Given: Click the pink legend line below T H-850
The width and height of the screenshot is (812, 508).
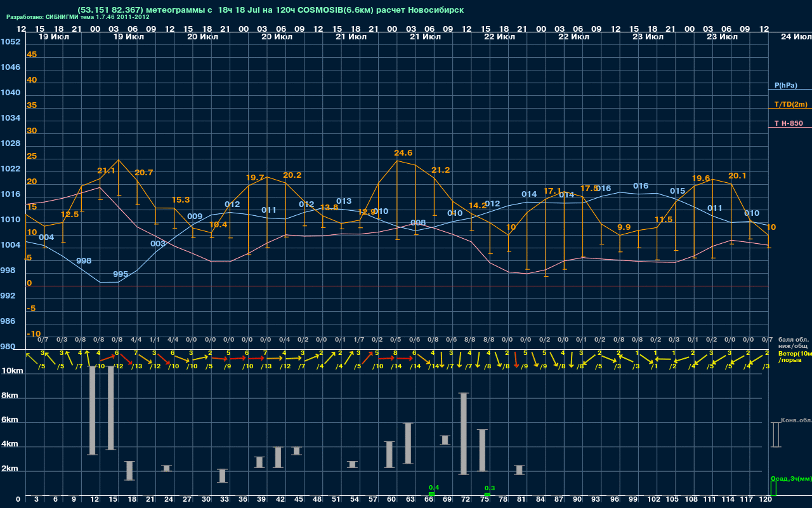Looking at the screenshot, I should pos(790,128).
